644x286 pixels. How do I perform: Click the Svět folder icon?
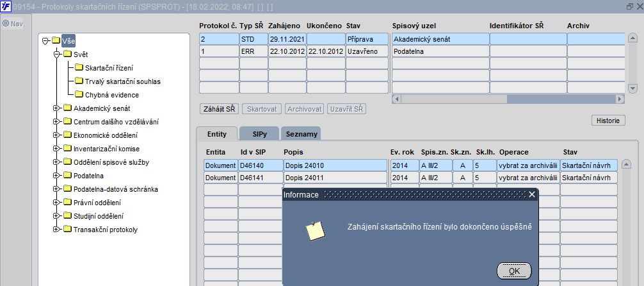[67, 55]
